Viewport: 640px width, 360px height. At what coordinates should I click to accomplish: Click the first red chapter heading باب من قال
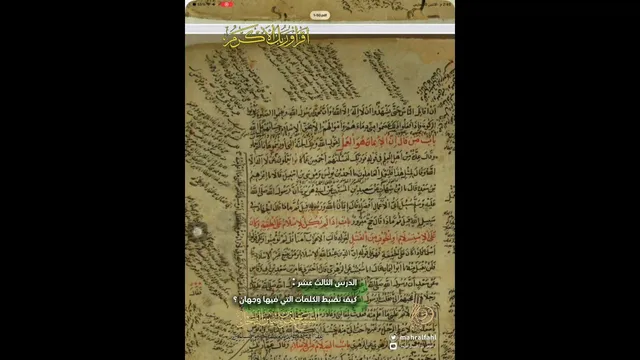click(x=386, y=142)
